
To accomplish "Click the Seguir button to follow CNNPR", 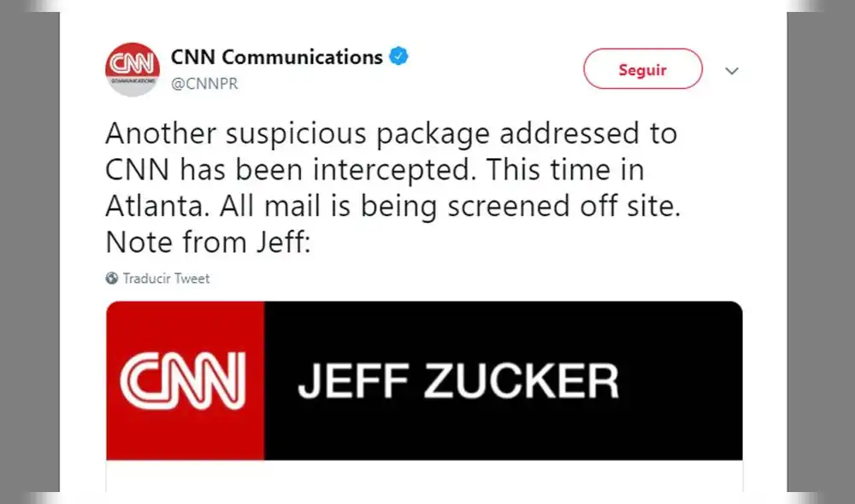I will click(642, 69).
